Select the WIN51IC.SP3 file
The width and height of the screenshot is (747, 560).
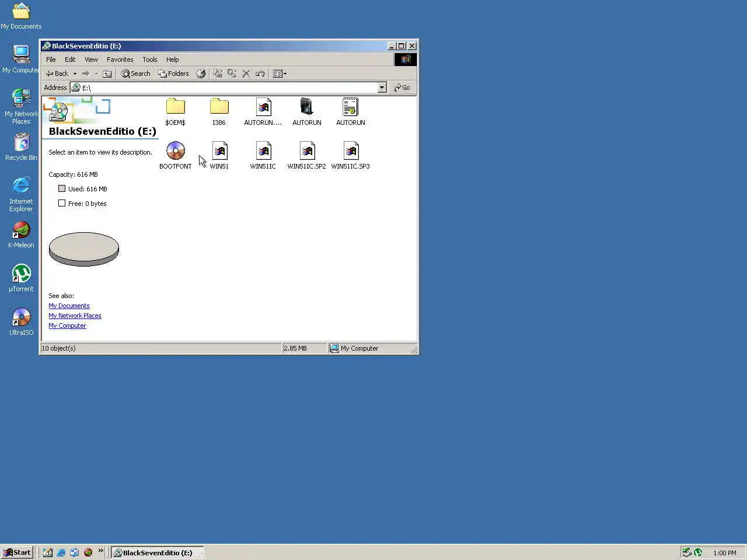click(351, 156)
